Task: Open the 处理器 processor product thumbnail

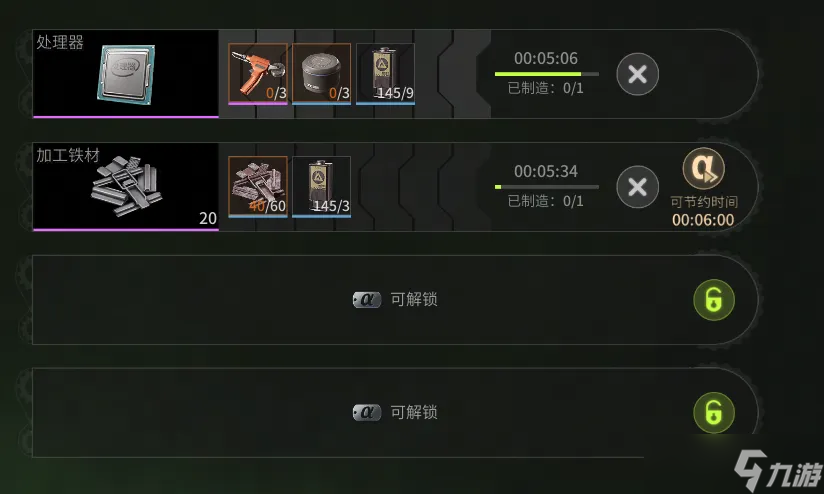Action: (x=126, y=74)
